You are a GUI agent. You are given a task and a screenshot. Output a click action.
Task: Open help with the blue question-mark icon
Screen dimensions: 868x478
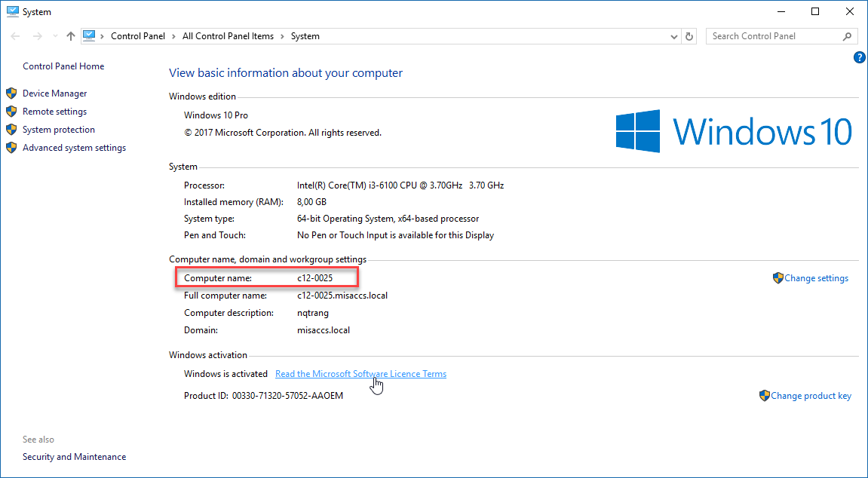(x=859, y=58)
